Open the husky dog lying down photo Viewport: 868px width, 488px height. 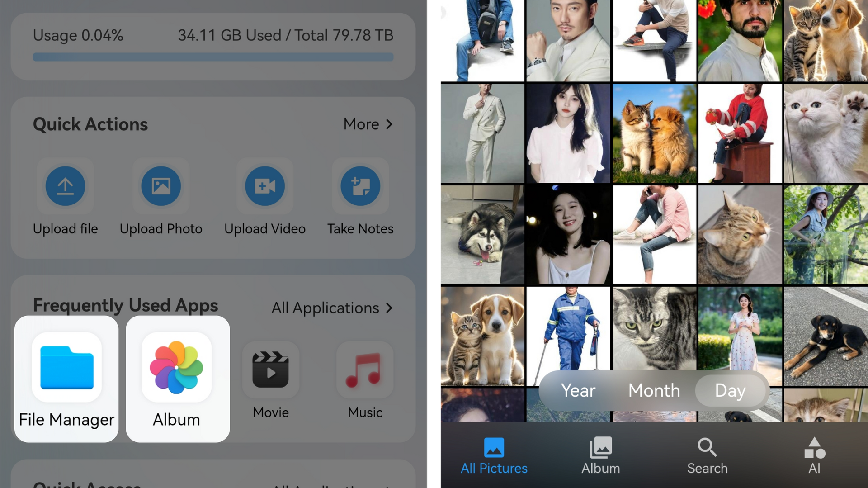click(x=481, y=234)
